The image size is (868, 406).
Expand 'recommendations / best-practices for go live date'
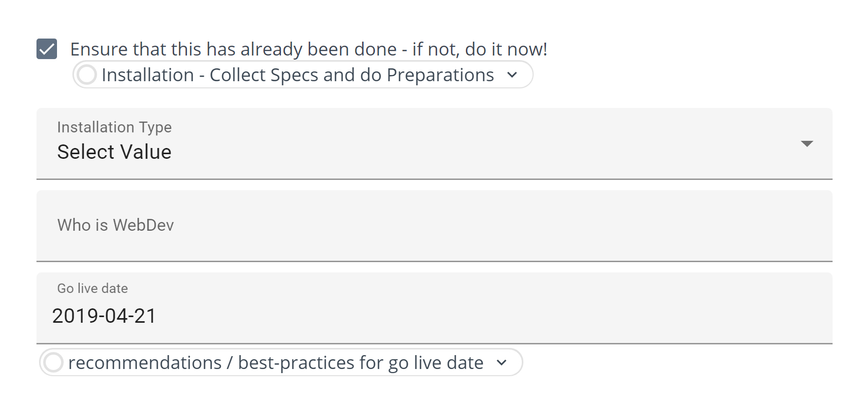tap(501, 362)
